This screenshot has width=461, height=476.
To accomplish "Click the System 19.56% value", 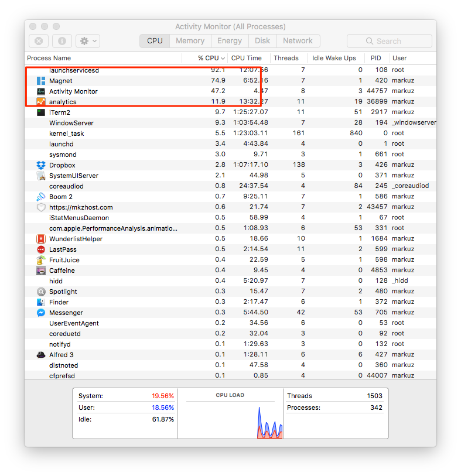I will click(x=163, y=396).
